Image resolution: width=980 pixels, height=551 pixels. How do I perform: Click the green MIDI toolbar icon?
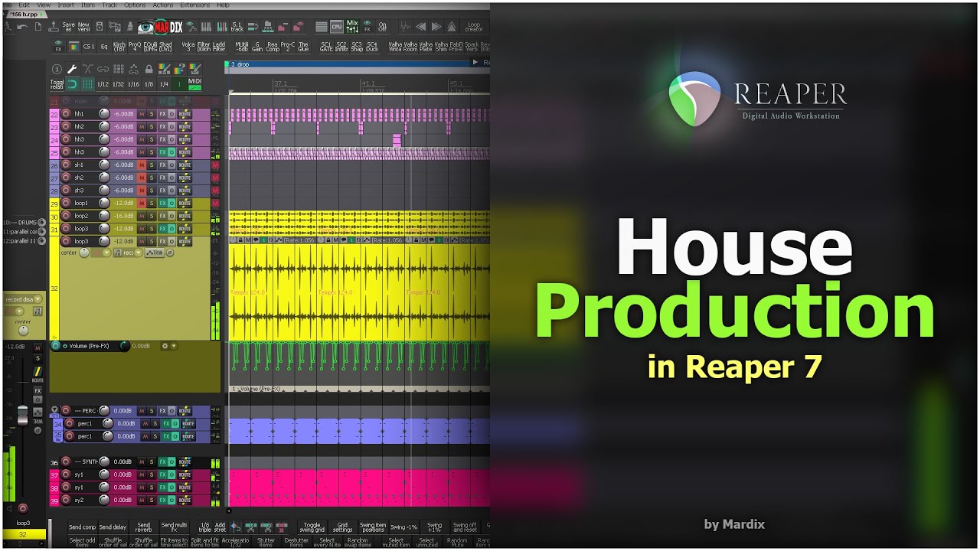194,84
